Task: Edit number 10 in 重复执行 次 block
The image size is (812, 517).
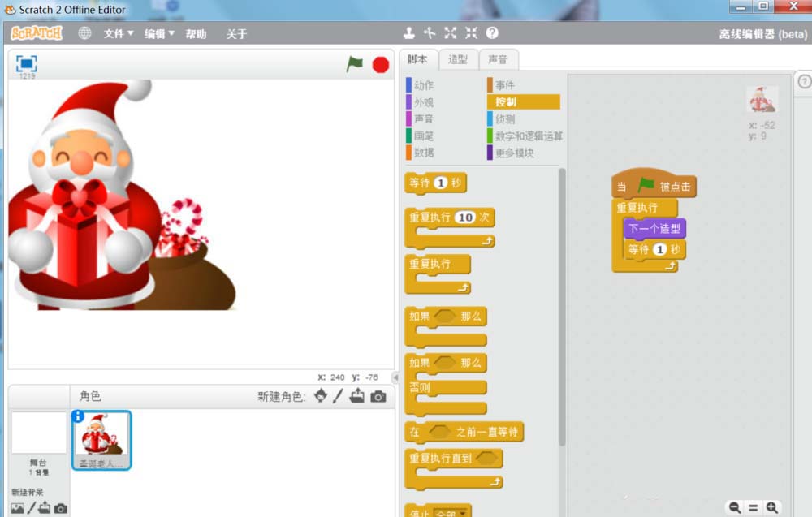Action: coord(465,218)
